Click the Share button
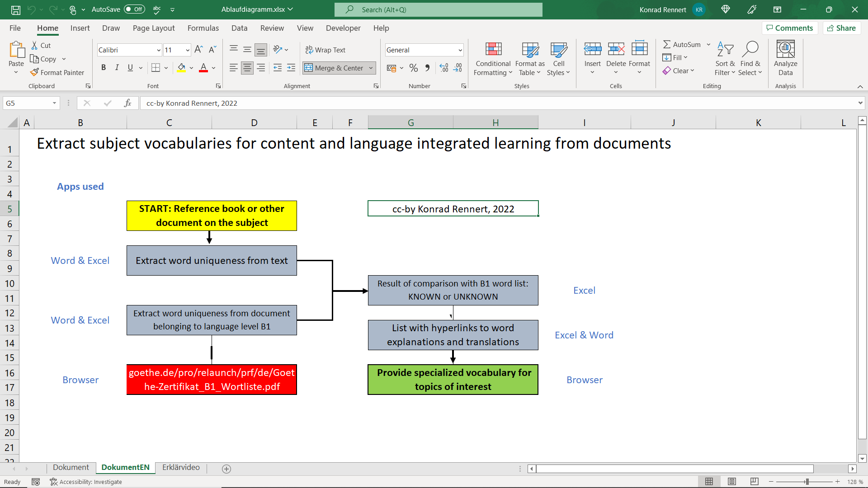The image size is (868, 488). tap(841, 28)
